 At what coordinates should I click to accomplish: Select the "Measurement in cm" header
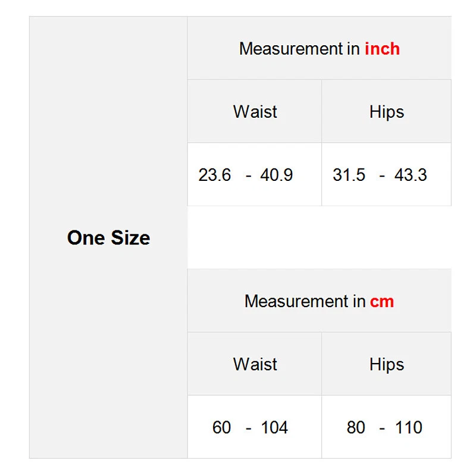319,301
